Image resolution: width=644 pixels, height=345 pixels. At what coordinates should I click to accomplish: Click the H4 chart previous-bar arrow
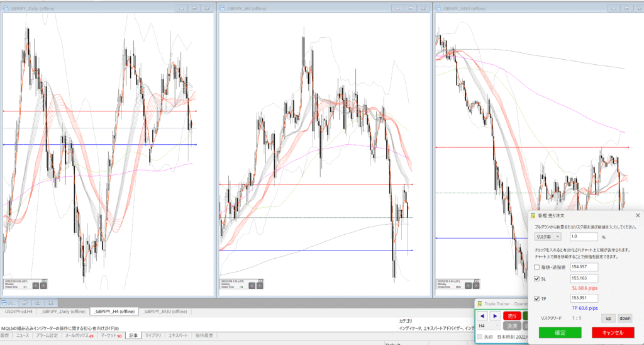pos(252,285)
